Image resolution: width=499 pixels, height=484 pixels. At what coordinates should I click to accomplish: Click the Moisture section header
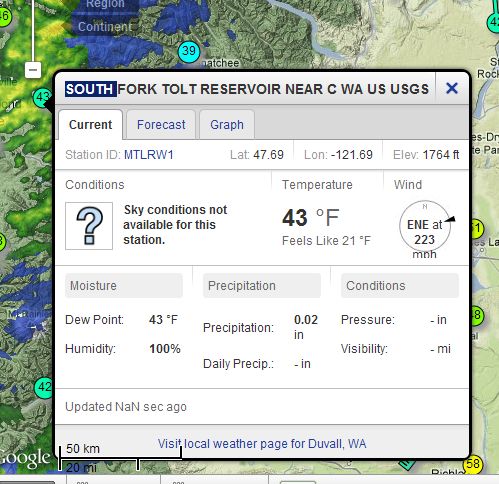(x=124, y=286)
